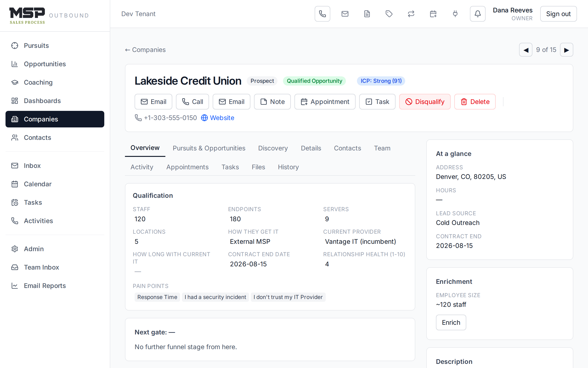588x368 pixels.
Task: Switch to the Discovery tab
Action: [273, 148]
